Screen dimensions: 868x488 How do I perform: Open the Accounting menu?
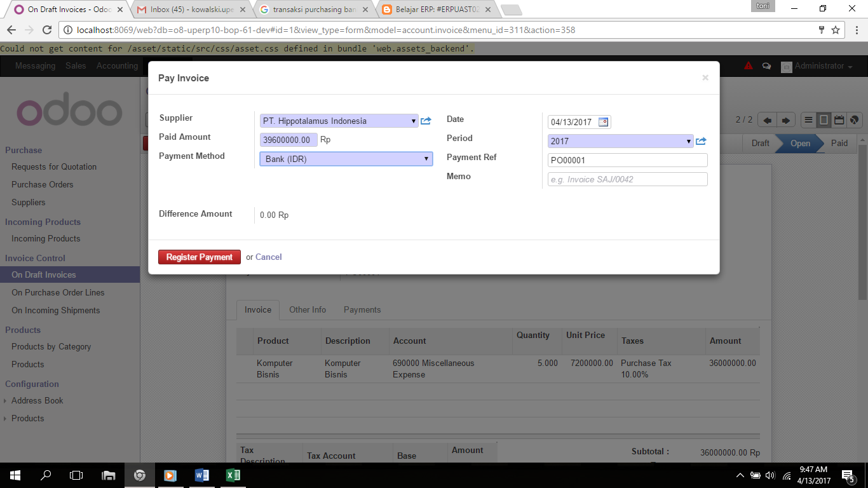tap(117, 65)
